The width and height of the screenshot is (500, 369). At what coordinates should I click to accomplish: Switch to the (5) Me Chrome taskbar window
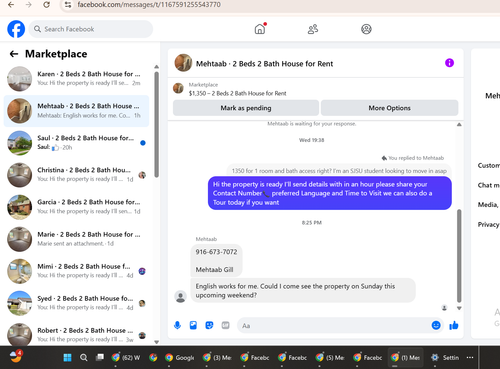[x=330, y=358]
